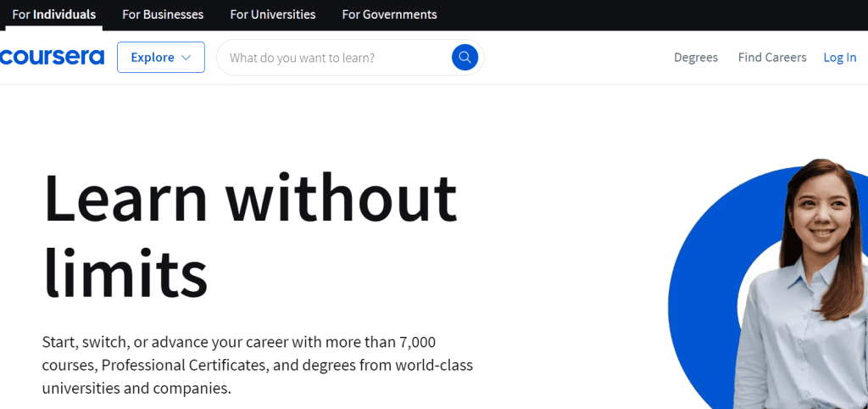Switch to the For Businesses tab

[163, 14]
